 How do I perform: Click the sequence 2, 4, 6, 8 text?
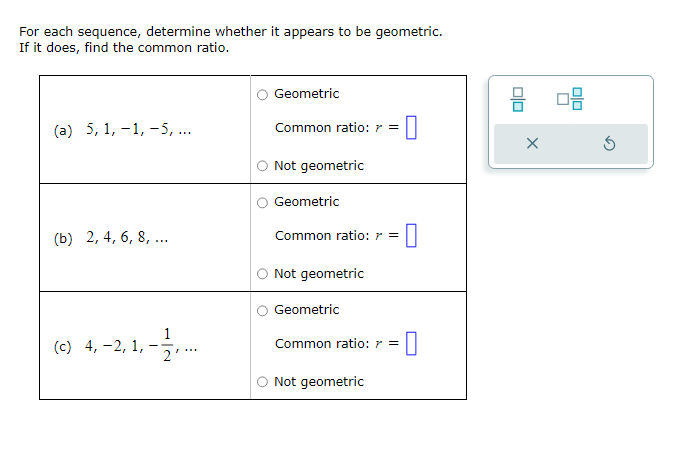127,237
